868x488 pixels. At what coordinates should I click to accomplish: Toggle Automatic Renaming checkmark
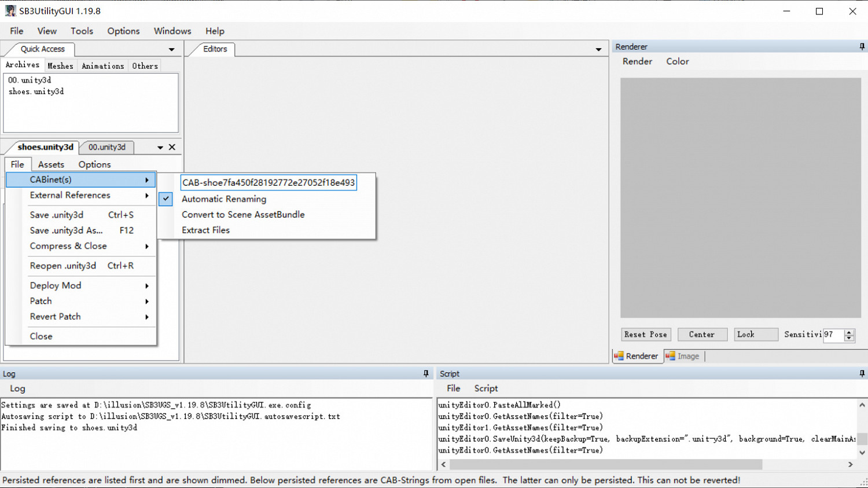click(x=165, y=199)
